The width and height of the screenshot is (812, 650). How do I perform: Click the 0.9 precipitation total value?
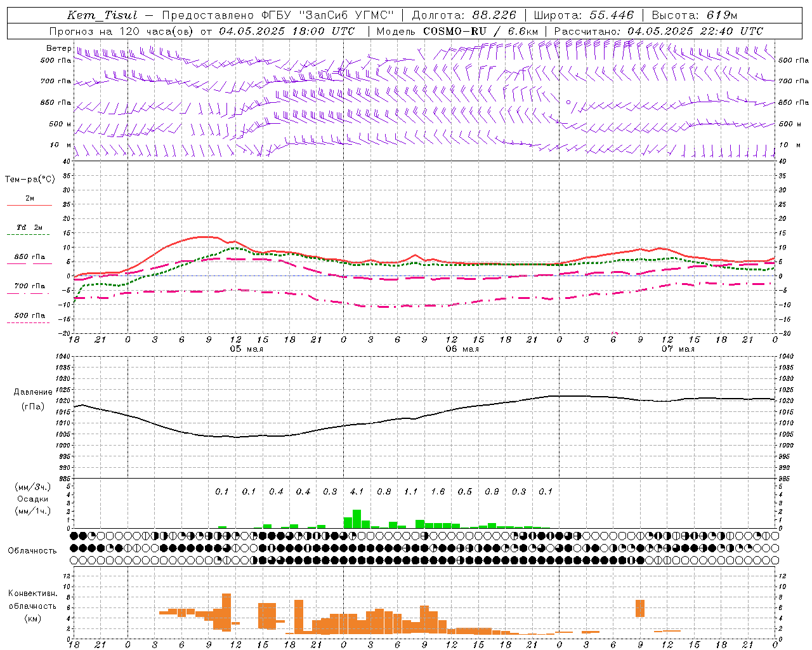click(x=492, y=491)
